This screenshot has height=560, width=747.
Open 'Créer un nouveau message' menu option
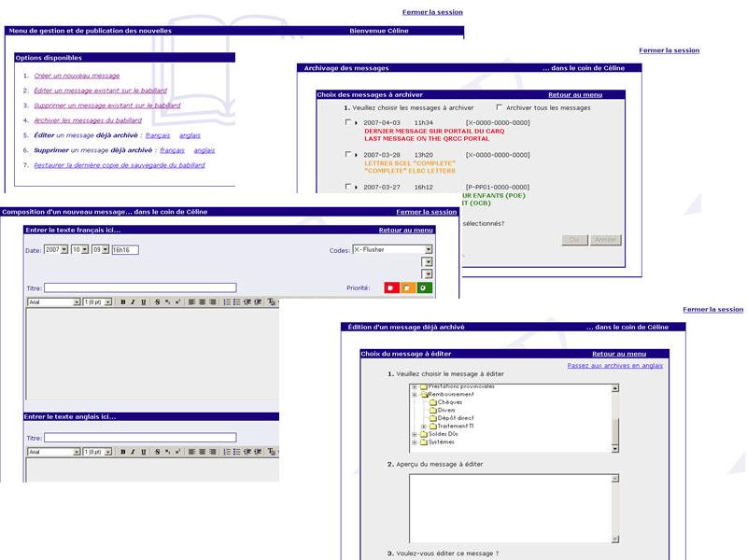(x=77, y=76)
